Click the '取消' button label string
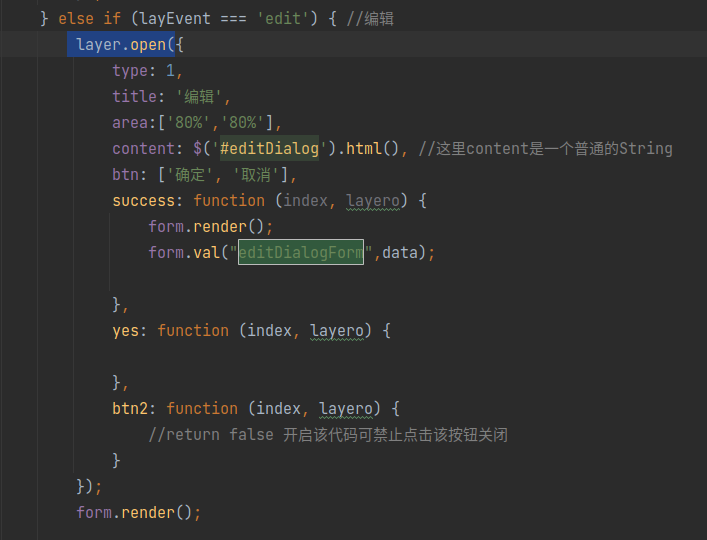This screenshot has height=540, width=707. 256,174
